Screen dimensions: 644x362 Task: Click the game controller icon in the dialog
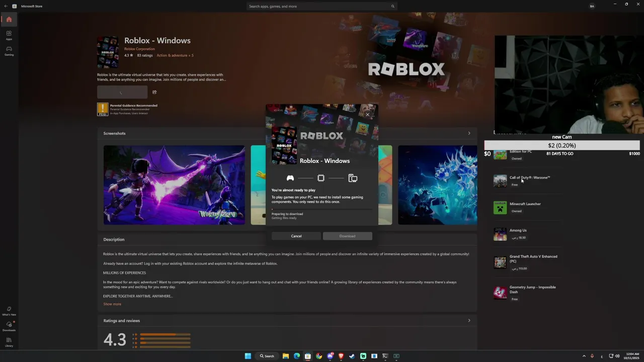coord(290,178)
